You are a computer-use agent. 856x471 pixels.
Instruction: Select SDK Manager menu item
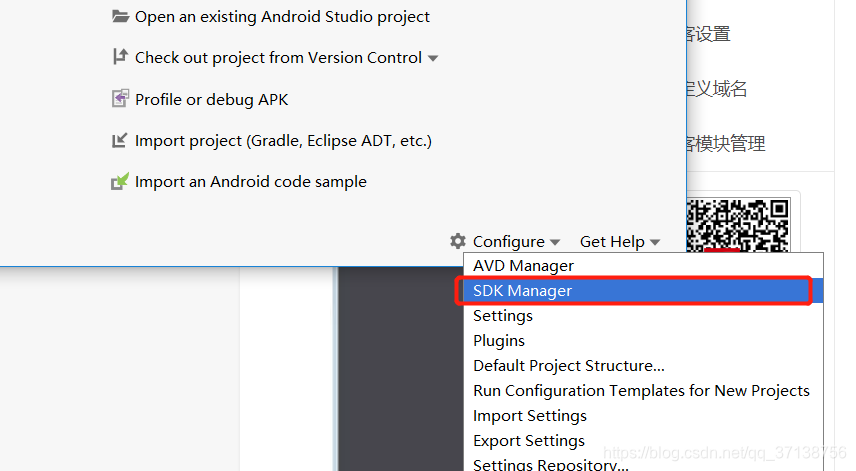pos(643,290)
